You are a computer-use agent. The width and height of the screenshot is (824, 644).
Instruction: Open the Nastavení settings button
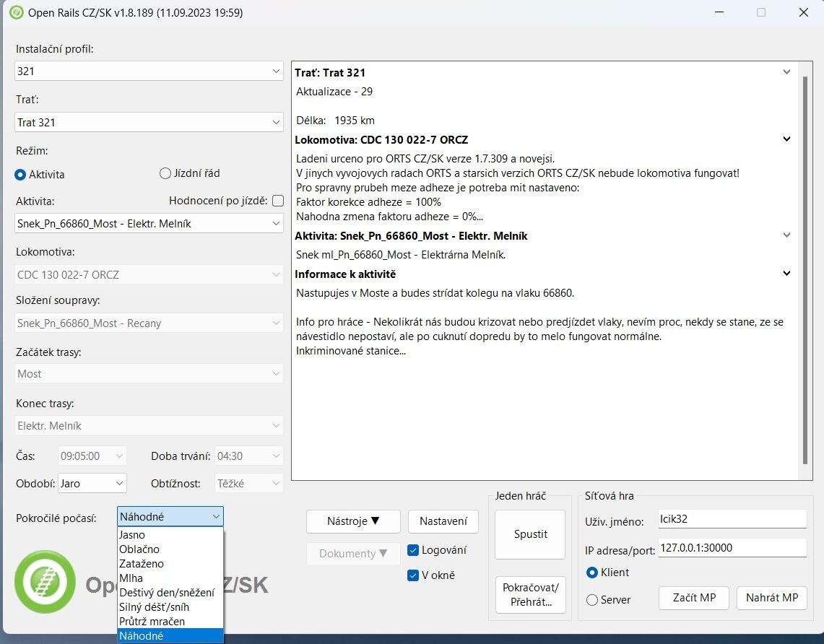pos(443,521)
